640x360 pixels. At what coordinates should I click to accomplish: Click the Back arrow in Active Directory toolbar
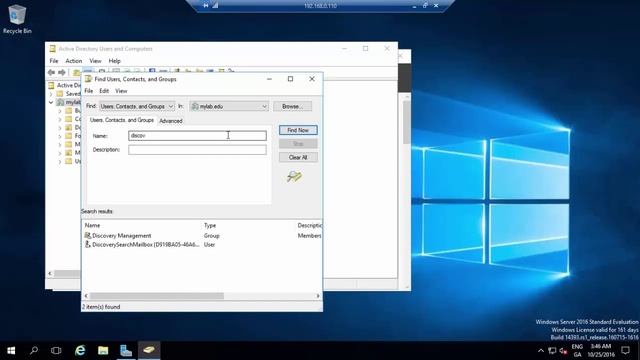coord(51,72)
